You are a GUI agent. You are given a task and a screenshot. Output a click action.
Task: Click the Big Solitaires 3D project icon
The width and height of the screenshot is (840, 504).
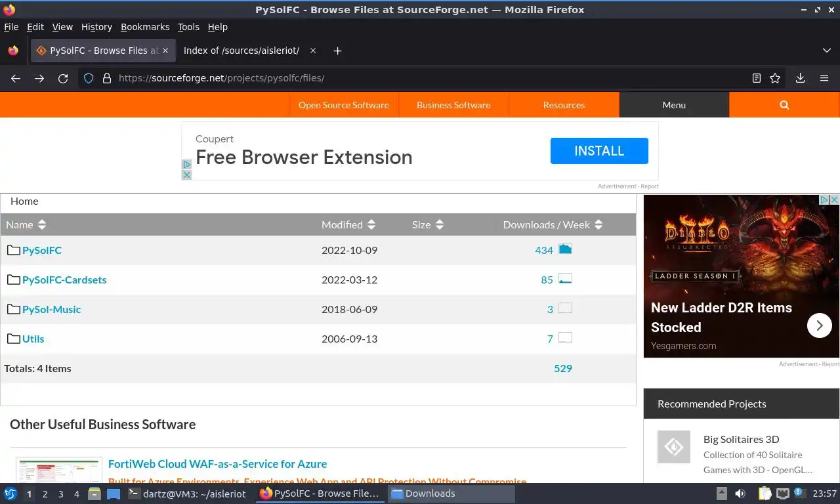674,447
